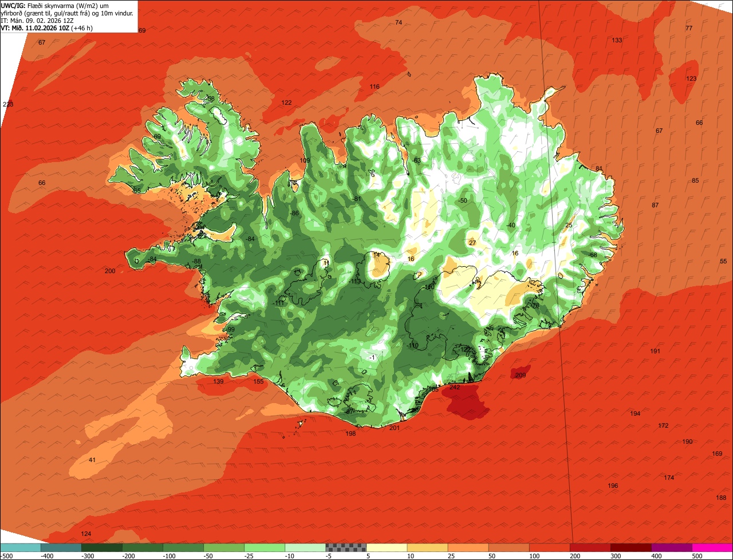Click the east coast value "68"
The width and height of the screenshot is (733, 560).
point(593,255)
